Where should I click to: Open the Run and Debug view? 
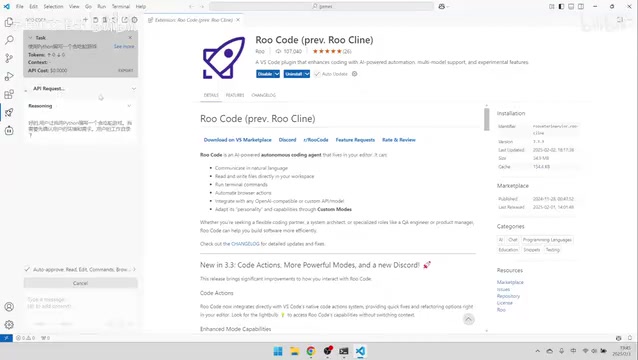[9, 76]
